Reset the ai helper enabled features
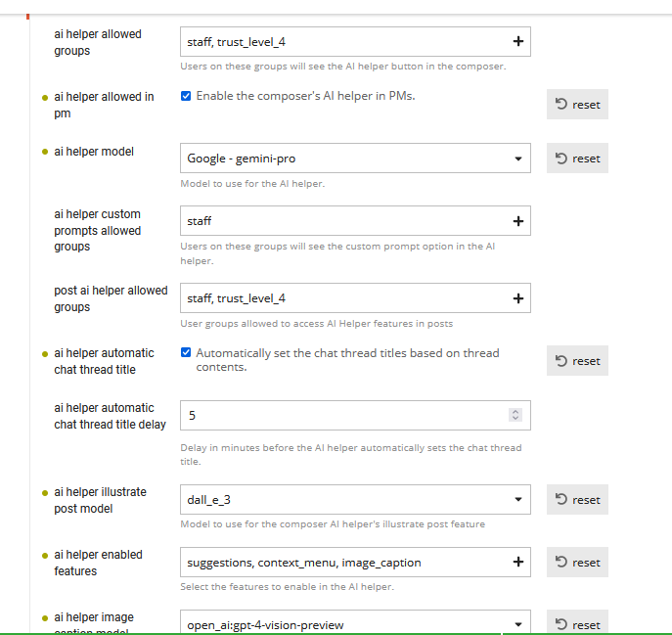 (577, 563)
